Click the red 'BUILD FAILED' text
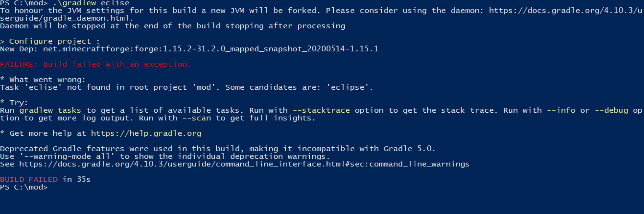This screenshot has width=644, height=214. [29, 179]
